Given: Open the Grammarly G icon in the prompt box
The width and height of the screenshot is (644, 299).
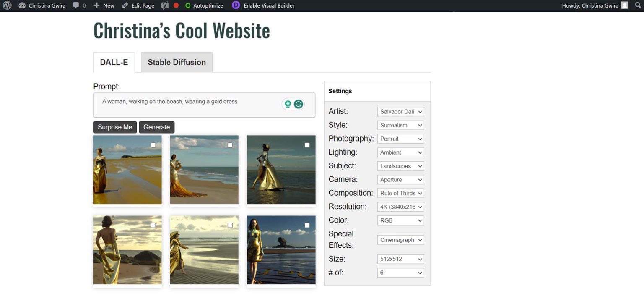Looking at the screenshot, I should (x=298, y=104).
